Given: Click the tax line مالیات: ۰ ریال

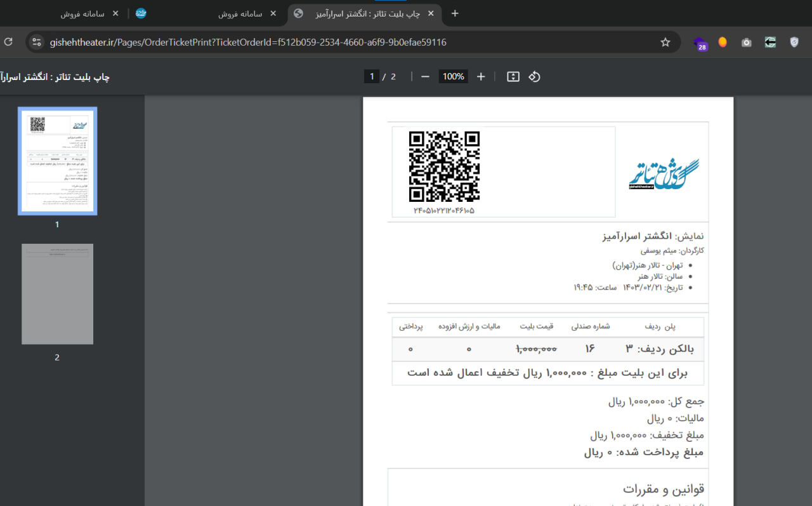Looking at the screenshot, I should click(x=676, y=419).
